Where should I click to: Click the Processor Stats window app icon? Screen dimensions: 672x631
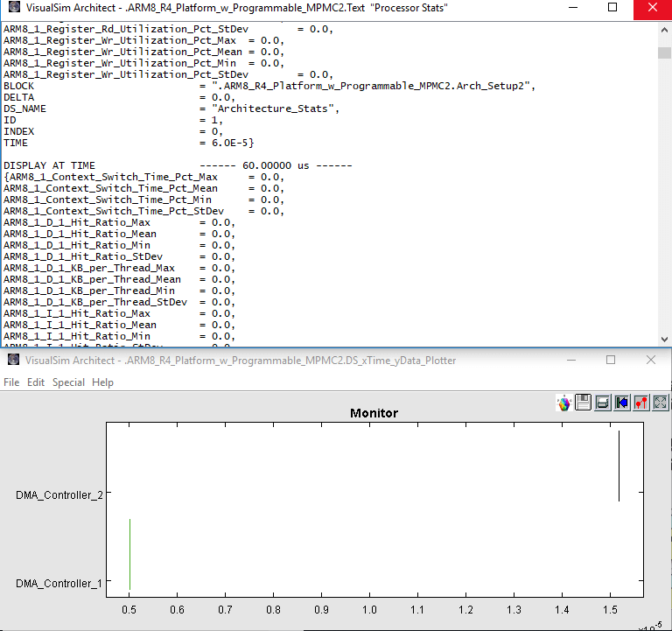(13, 7)
